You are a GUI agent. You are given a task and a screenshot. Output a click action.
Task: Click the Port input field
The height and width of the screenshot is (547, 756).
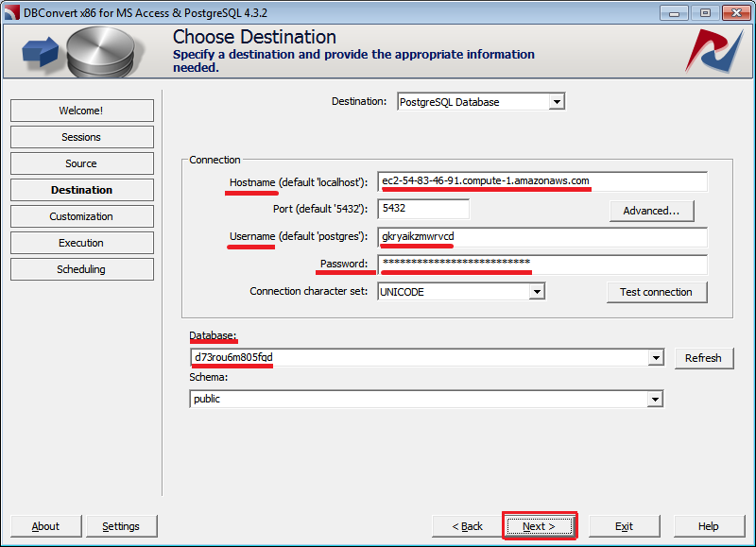tap(423, 209)
